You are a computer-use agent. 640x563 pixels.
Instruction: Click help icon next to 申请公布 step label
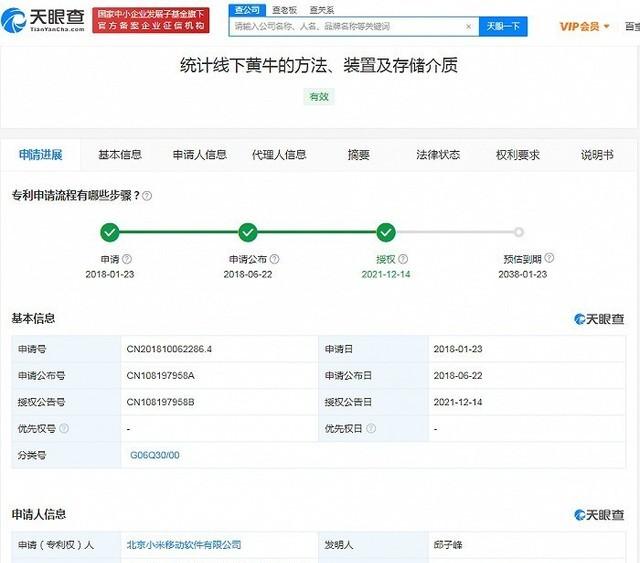(275, 259)
